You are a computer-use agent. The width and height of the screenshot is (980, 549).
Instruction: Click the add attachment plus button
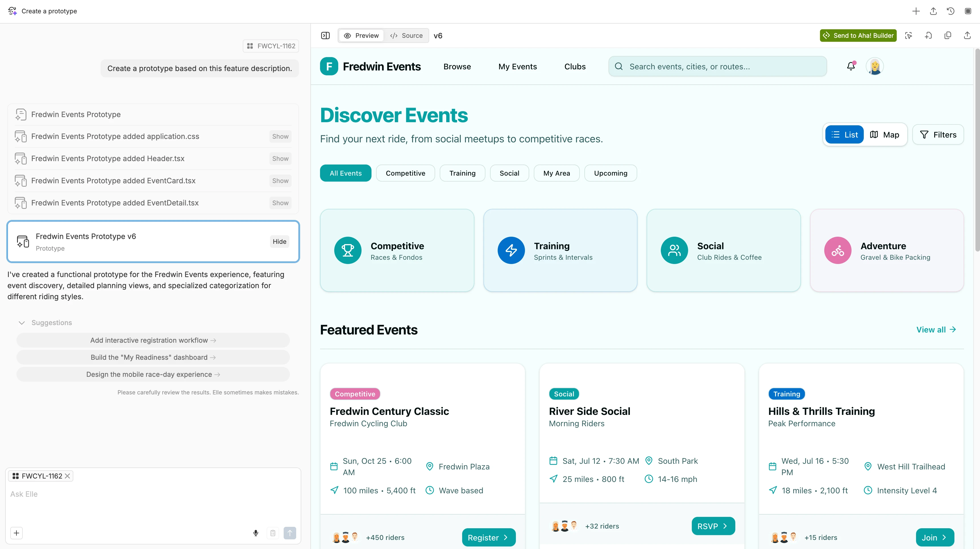coord(16,533)
